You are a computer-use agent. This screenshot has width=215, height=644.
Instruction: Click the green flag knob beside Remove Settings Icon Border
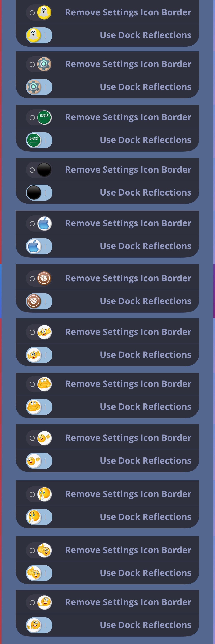coord(44,117)
